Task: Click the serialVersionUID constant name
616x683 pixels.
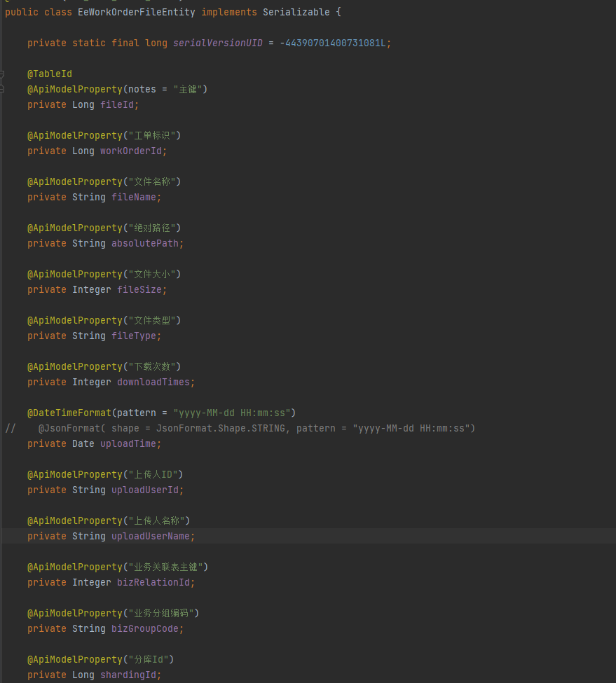Action: (x=218, y=43)
